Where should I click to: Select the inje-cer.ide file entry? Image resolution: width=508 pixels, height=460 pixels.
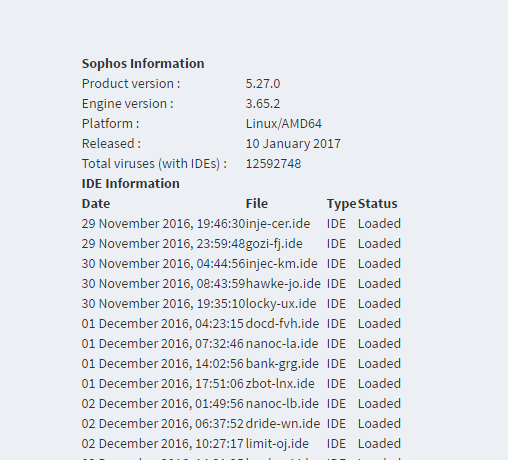278,224
